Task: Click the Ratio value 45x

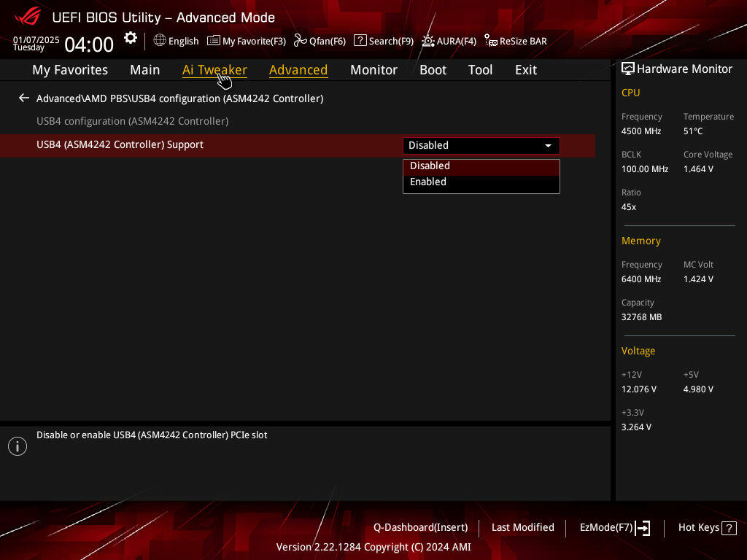Action: click(629, 207)
